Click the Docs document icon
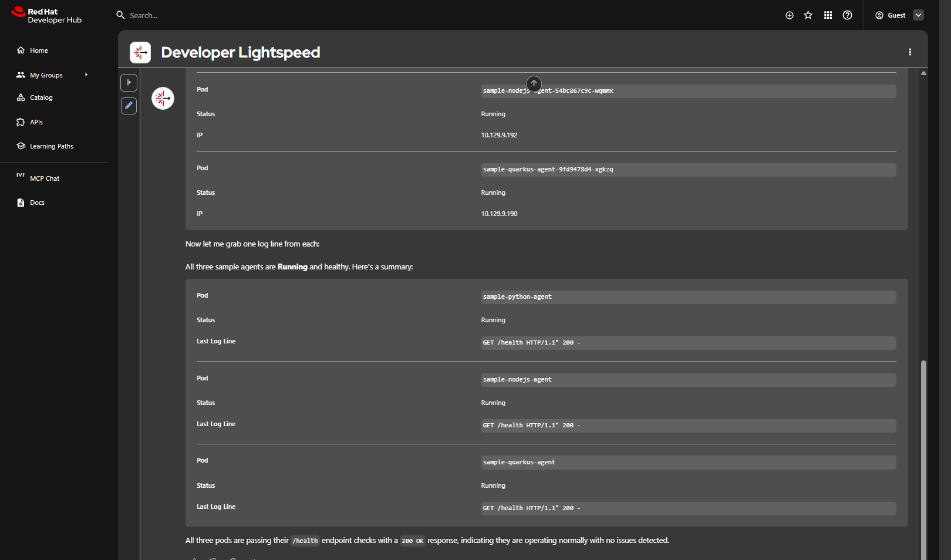 [21, 203]
